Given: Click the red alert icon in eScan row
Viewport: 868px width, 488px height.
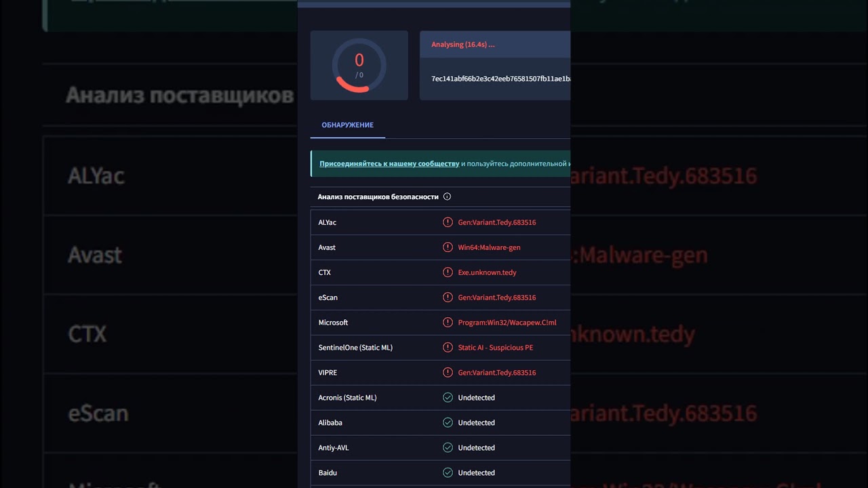Looking at the screenshot, I should (448, 298).
